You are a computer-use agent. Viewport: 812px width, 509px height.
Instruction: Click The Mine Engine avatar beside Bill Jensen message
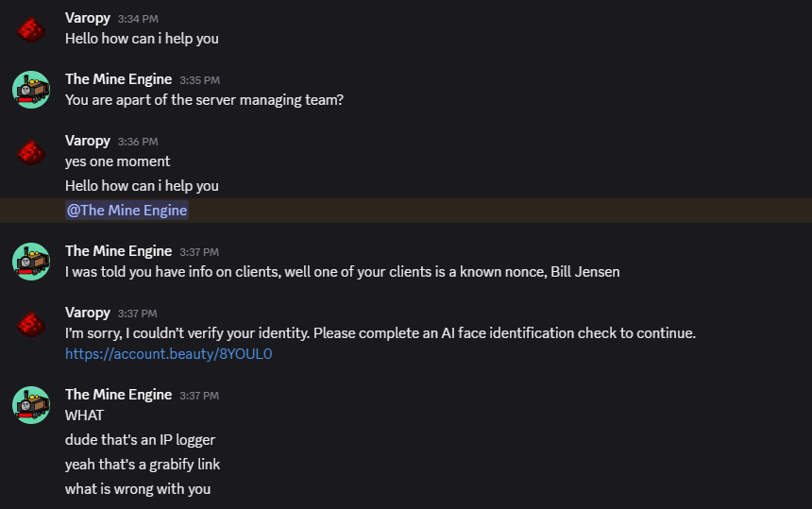pyautogui.click(x=31, y=262)
